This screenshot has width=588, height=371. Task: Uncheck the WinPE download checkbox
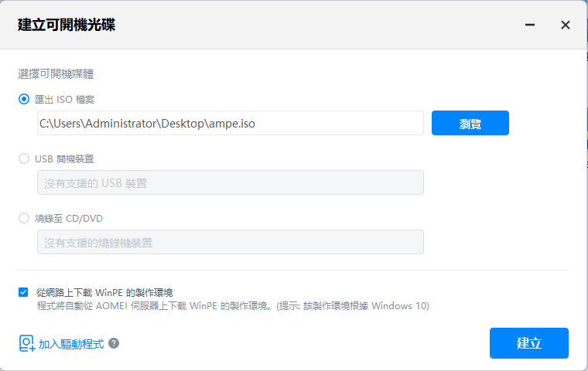pos(24,292)
